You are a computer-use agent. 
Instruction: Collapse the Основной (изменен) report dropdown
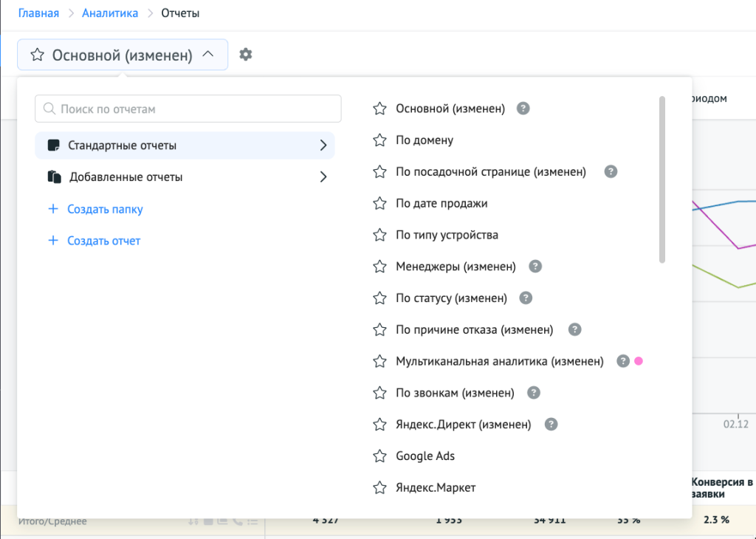208,55
